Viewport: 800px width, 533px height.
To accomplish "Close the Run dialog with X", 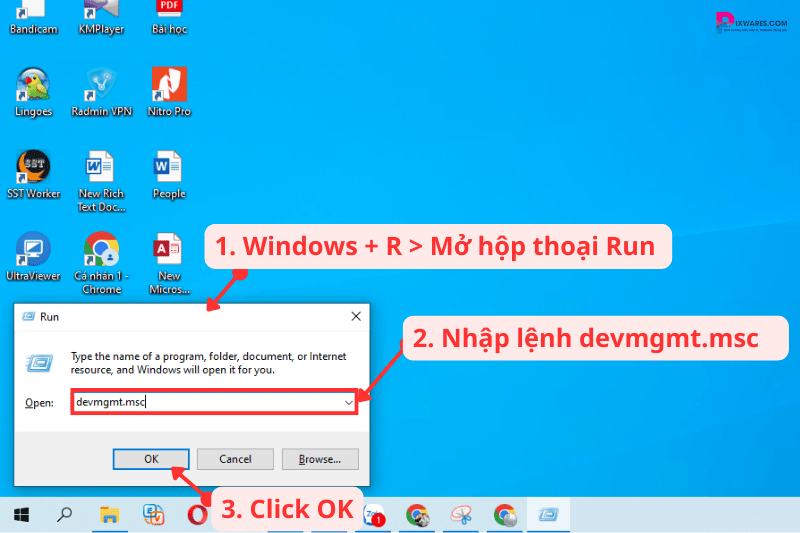I will pos(356,316).
